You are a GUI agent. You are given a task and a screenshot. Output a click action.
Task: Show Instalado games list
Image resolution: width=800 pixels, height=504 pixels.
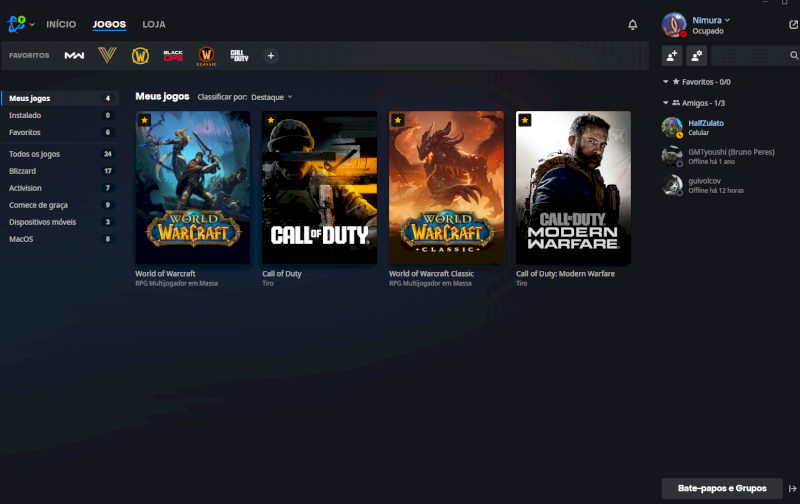point(60,115)
